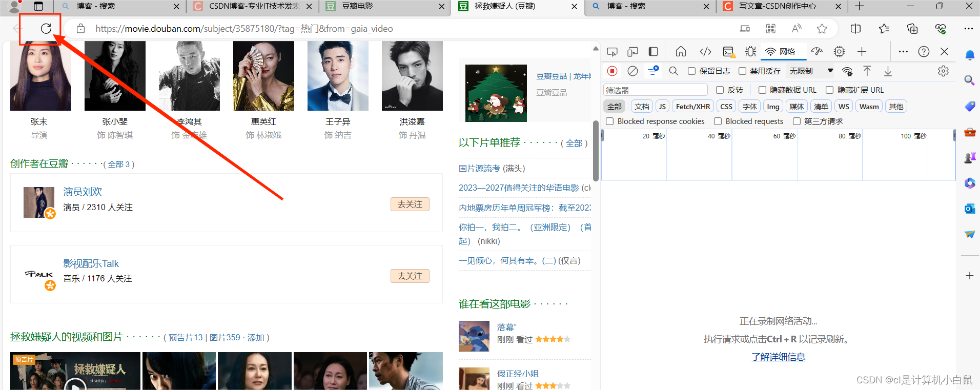This screenshot has width=980, height=390.
Task: Open the Collections icon
Action: click(912, 29)
